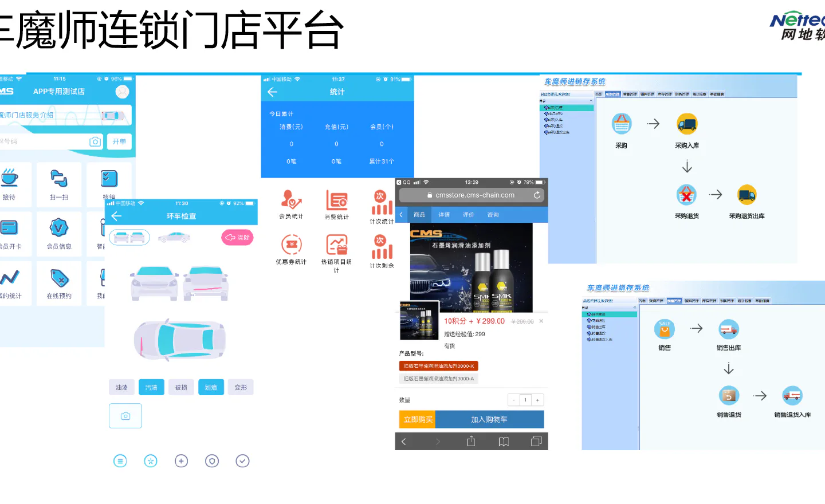825x504 pixels.
Task: Click the 采购退货出库 truck icon
Action: (747, 195)
